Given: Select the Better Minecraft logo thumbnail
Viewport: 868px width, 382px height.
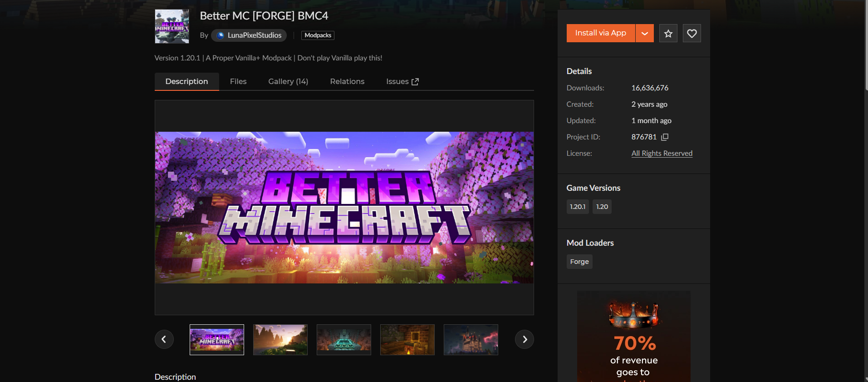Looking at the screenshot, I should [217, 340].
